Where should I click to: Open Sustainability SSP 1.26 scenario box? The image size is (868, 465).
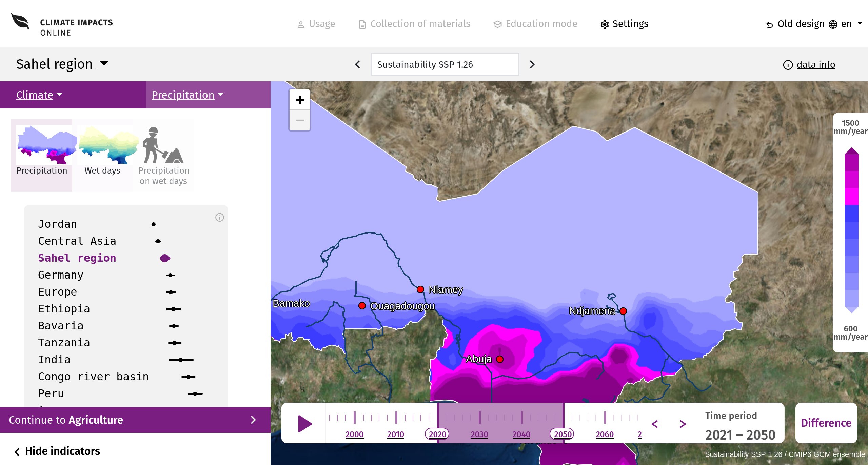coord(445,64)
